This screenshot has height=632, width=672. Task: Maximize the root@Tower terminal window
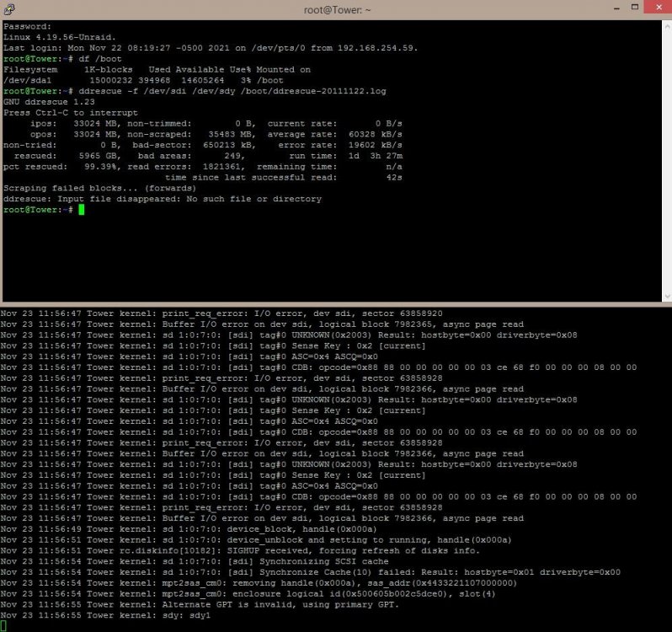point(635,8)
